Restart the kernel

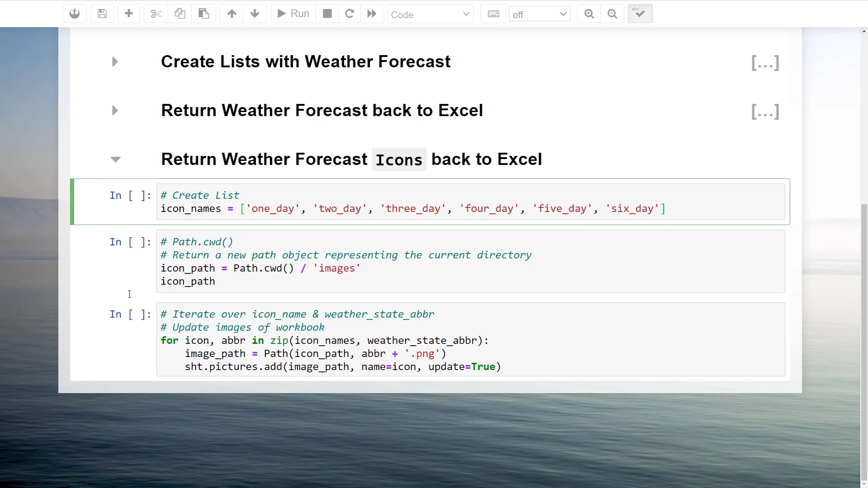[x=350, y=14]
